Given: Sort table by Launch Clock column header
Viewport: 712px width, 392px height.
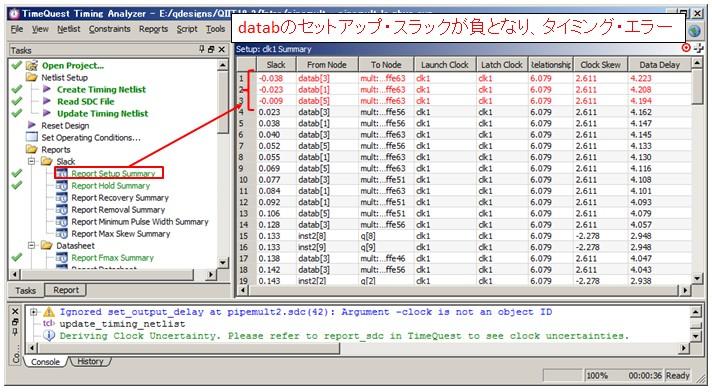Looking at the screenshot, I should coord(445,65).
